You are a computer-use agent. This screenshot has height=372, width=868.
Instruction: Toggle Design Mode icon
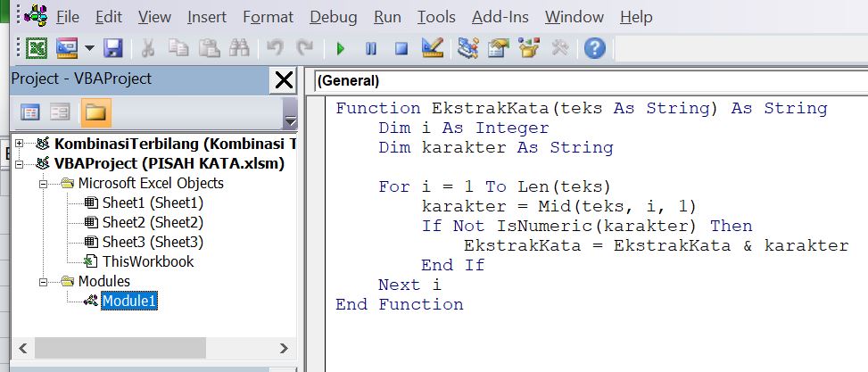click(x=433, y=48)
